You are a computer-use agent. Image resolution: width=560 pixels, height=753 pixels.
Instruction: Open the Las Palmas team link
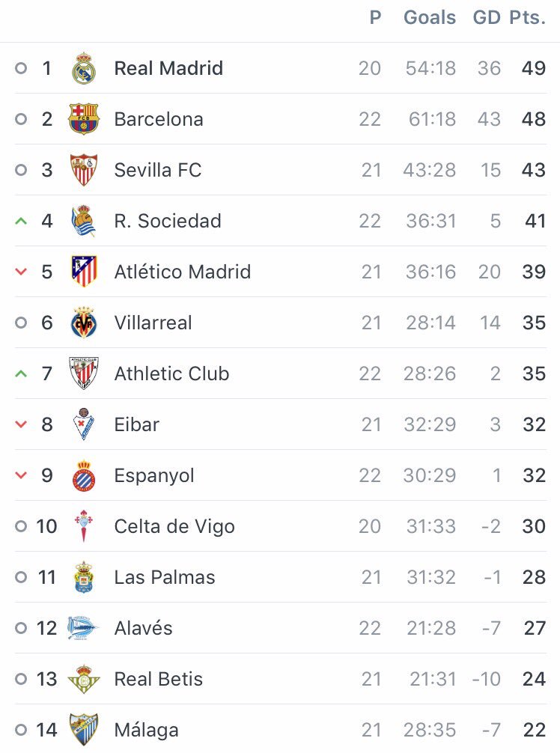(165, 577)
